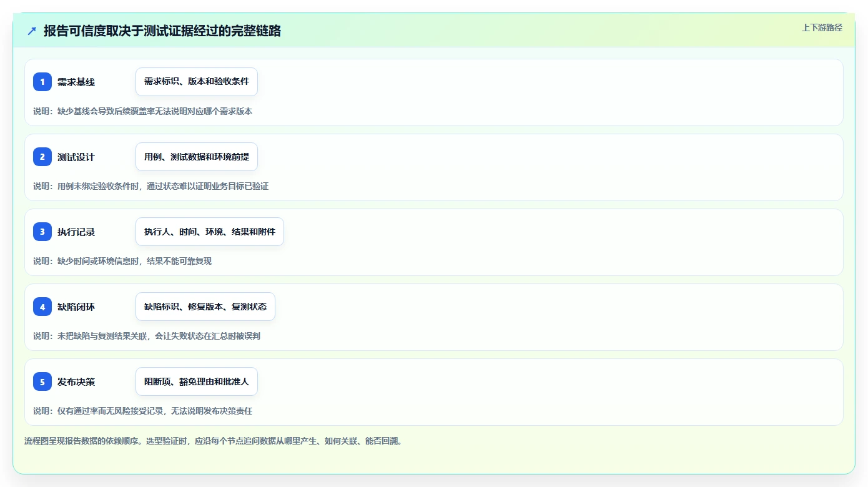Select the step 5 number badge
Image resolution: width=868 pixels, height=487 pixels.
pyautogui.click(x=42, y=381)
